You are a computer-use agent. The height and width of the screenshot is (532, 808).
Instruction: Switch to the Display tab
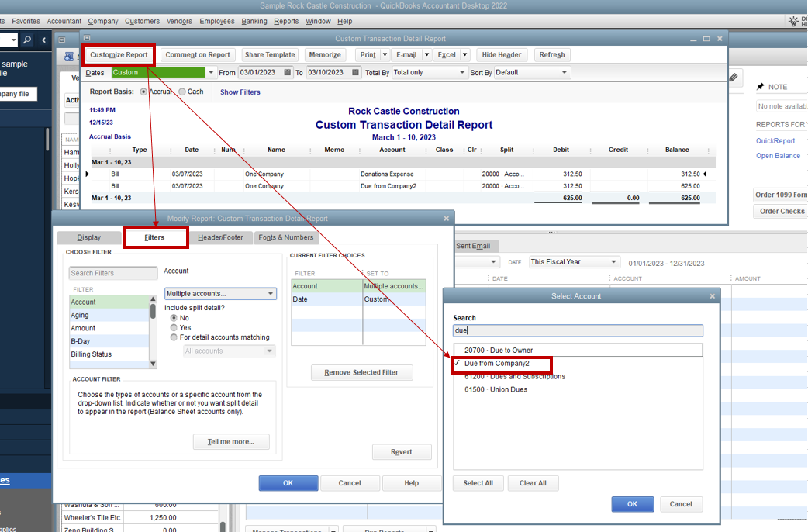88,237
